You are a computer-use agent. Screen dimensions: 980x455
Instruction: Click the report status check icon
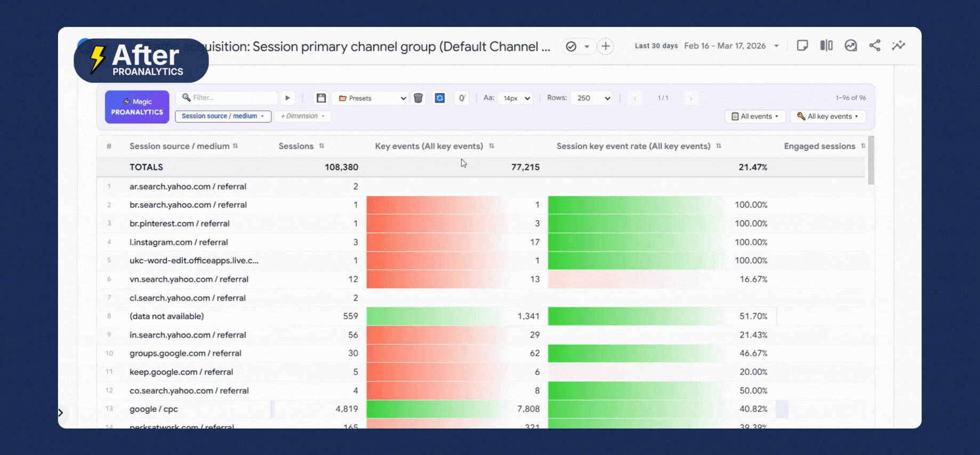point(571,46)
